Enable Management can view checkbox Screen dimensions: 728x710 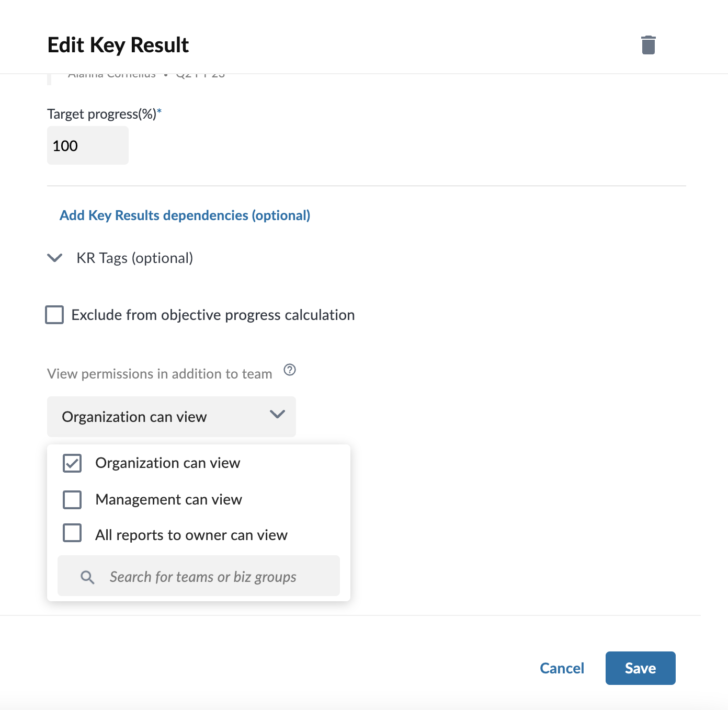[72, 500]
